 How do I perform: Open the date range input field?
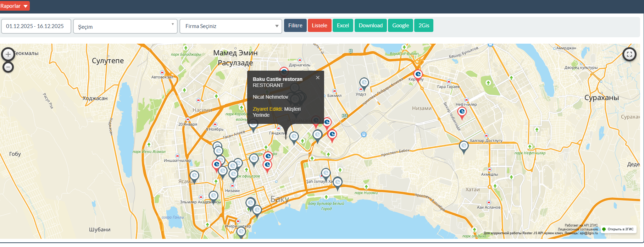[36, 26]
